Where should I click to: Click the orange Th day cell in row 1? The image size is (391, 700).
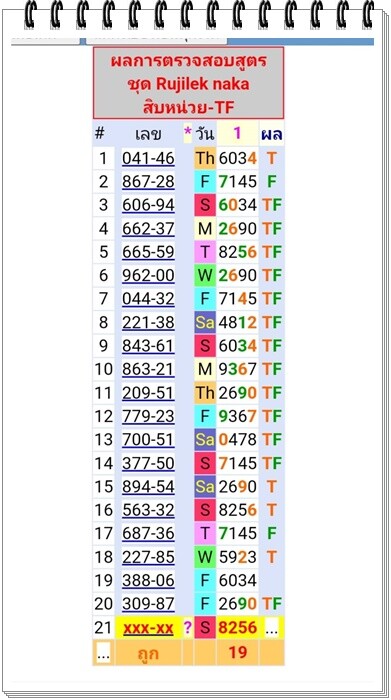205,158
